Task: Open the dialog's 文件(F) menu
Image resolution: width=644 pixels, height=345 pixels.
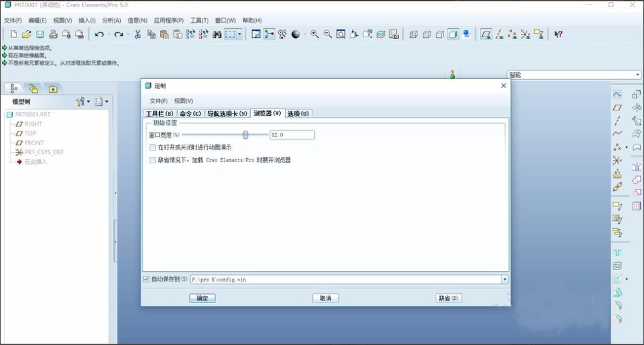Action: click(159, 101)
